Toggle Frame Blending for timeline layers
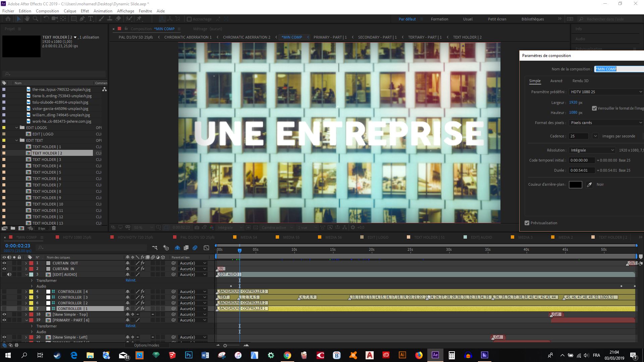This screenshot has height=362, width=644. [x=186, y=248]
